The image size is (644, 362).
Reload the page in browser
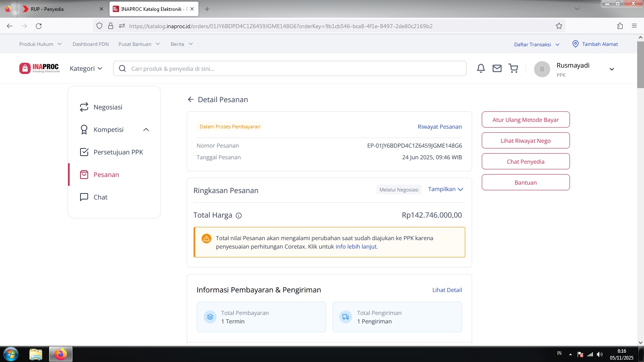click(x=39, y=26)
